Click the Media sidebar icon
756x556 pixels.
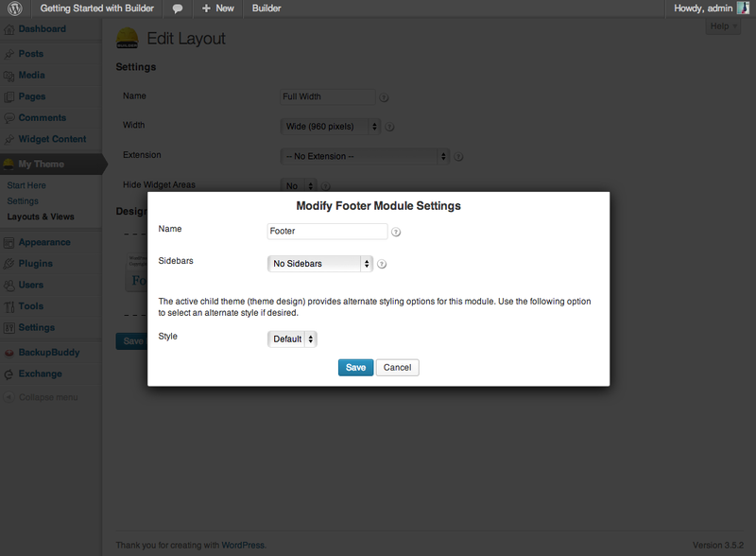(9, 76)
